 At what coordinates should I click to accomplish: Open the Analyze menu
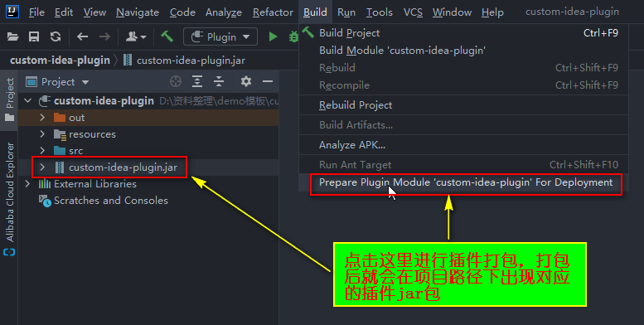click(x=224, y=12)
